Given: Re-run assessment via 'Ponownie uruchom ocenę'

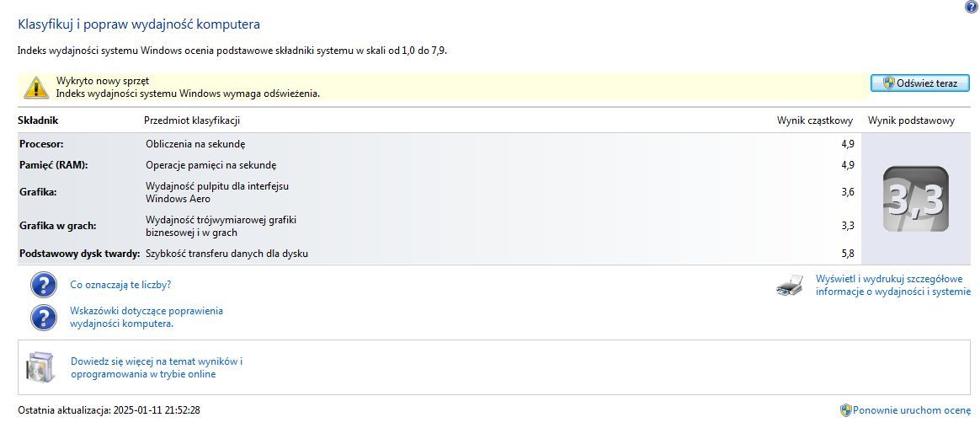Looking at the screenshot, I should click(911, 410).
